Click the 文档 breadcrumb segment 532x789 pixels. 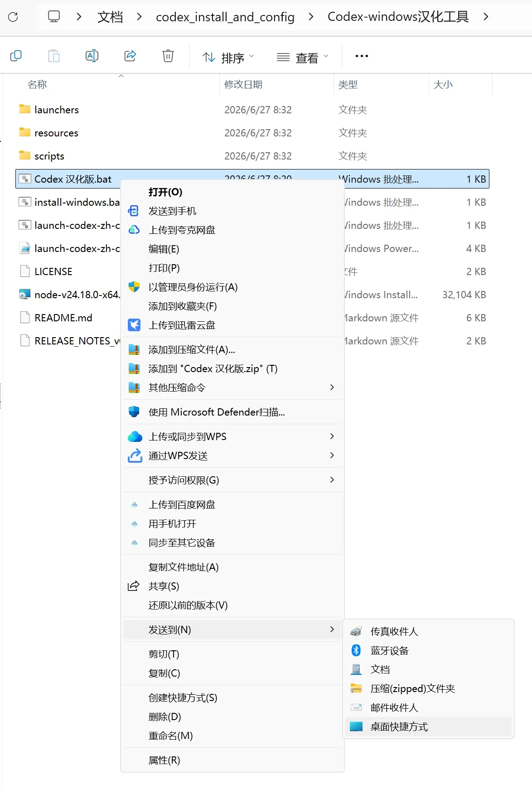(110, 17)
